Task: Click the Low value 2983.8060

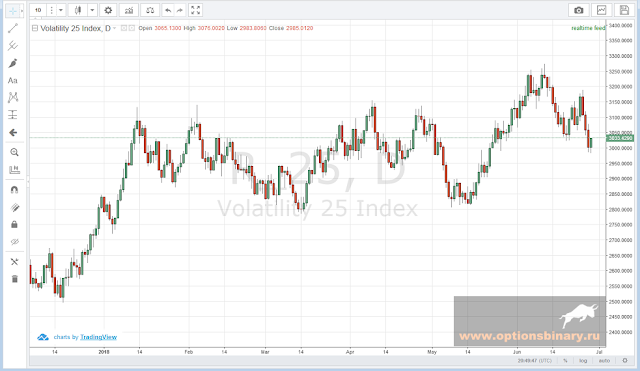Action: point(253,28)
